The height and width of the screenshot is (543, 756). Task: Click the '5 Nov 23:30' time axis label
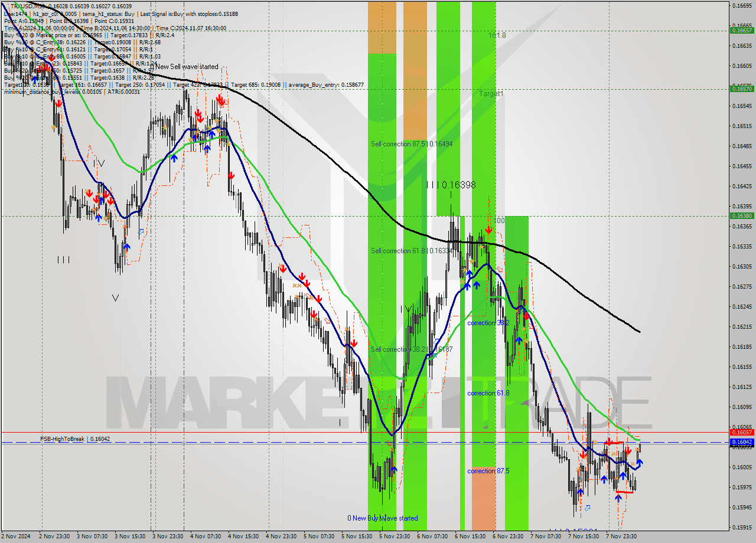pyautogui.click(x=395, y=537)
